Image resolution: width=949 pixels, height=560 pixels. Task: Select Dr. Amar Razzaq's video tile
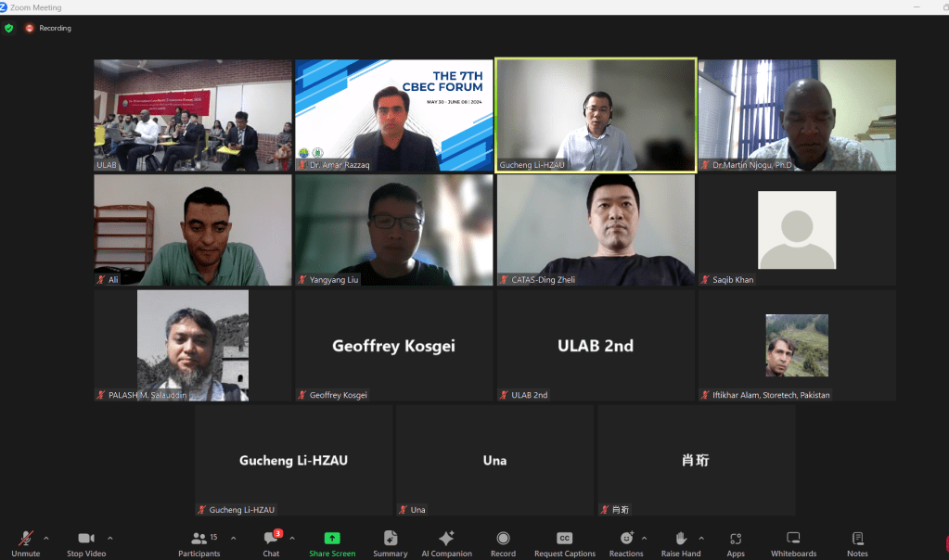pyautogui.click(x=394, y=115)
